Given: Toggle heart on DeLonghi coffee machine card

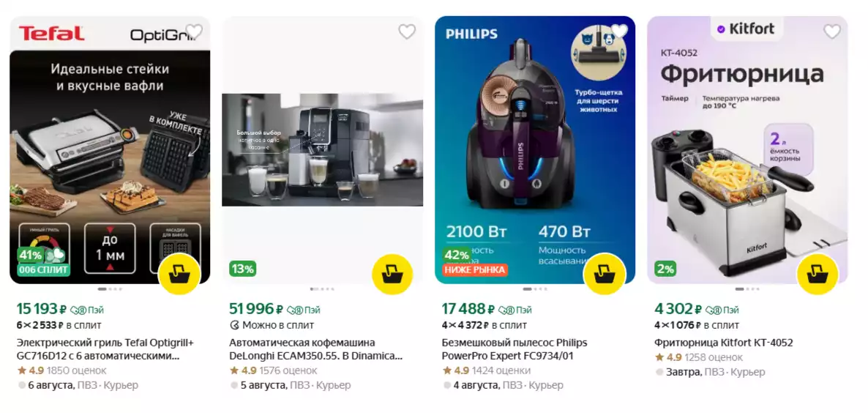Looking at the screenshot, I should [x=407, y=31].
